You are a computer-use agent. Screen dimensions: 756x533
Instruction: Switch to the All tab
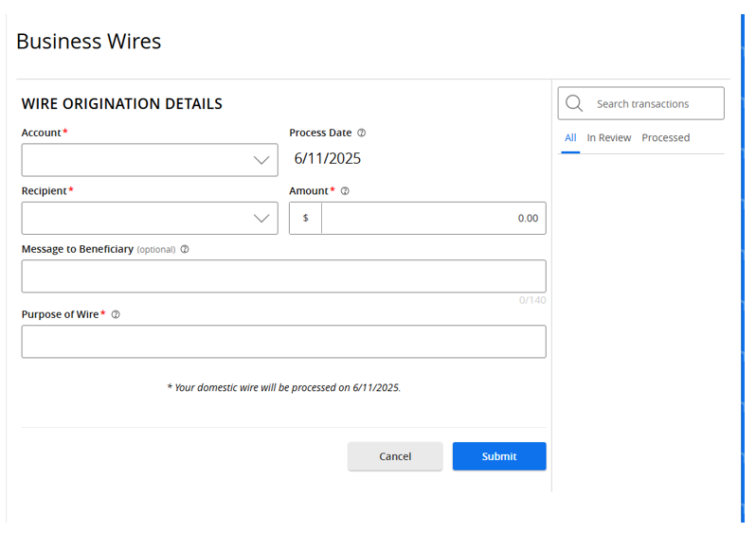click(570, 138)
